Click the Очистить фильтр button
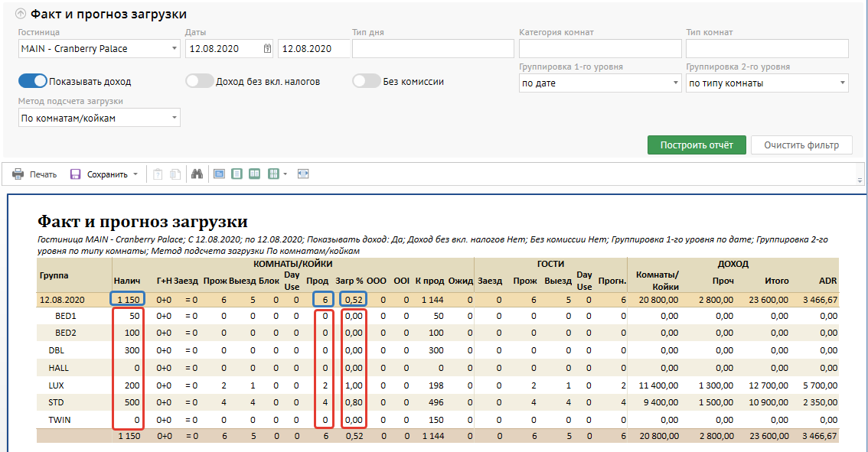The image size is (868, 452). [801, 145]
